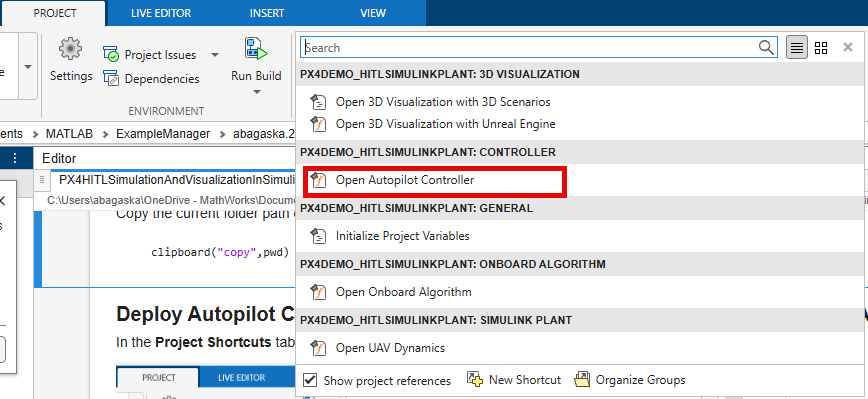Open Project Issues

[150, 55]
